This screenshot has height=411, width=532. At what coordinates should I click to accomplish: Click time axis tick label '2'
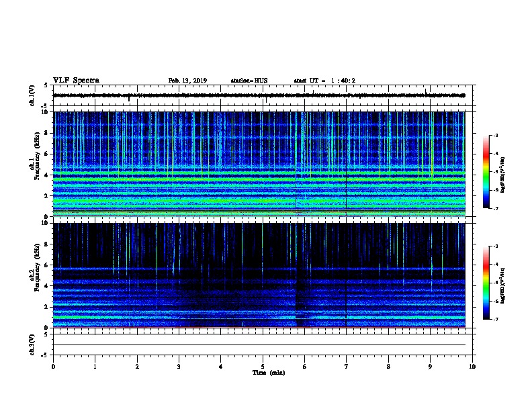point(137,367)
